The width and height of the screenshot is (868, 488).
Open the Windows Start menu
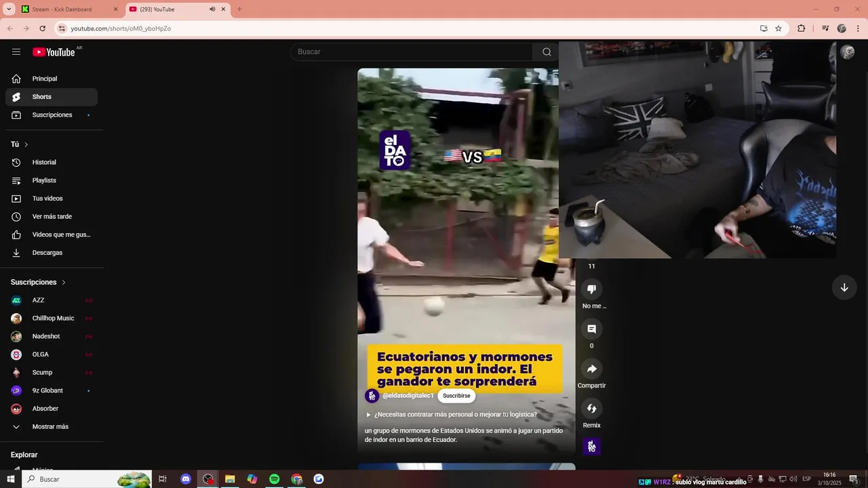(x=10, y=479)
